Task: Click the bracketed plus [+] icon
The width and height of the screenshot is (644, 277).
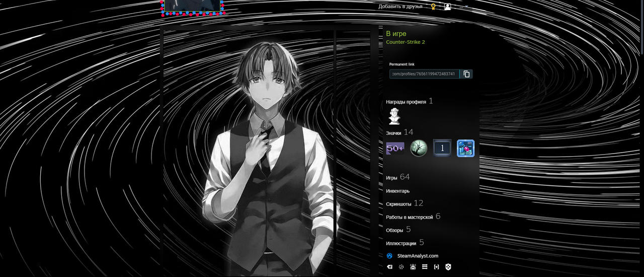Action: (436, 267)
